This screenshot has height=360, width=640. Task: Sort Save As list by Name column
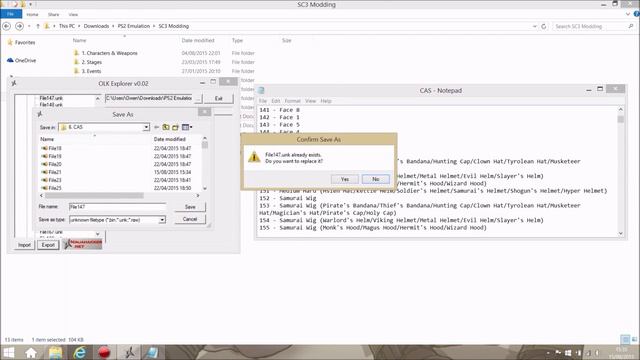47,139
